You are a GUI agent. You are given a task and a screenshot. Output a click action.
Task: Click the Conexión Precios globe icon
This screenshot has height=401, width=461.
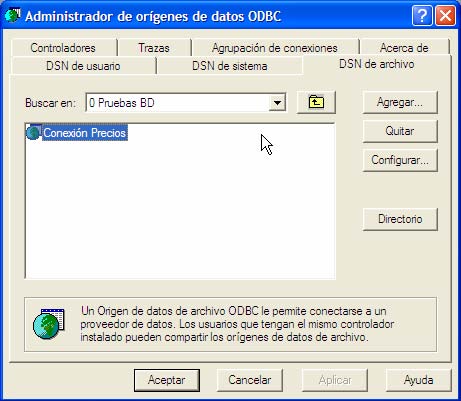coord(34,133)
